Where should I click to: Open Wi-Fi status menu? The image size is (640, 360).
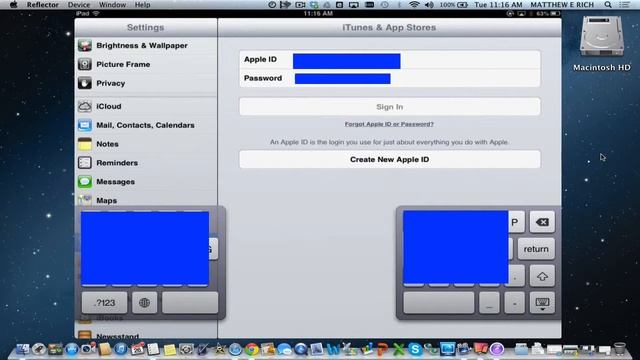[414, 4]
